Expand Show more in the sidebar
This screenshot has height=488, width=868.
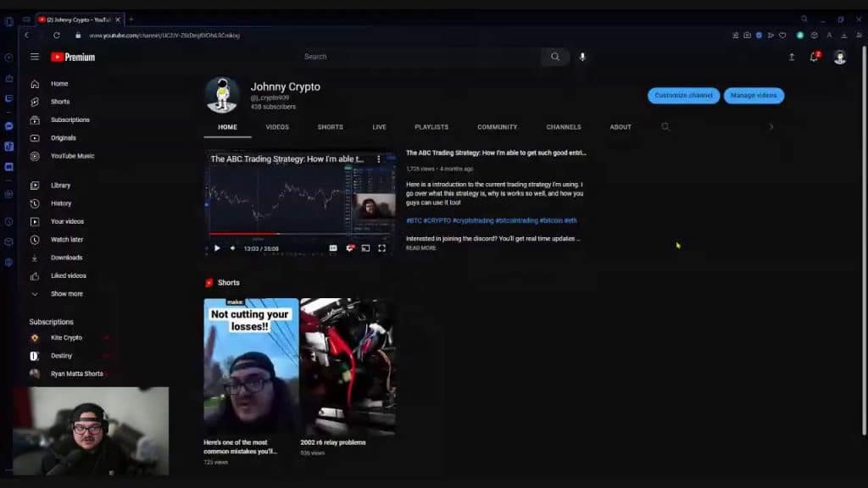(66, 294)
